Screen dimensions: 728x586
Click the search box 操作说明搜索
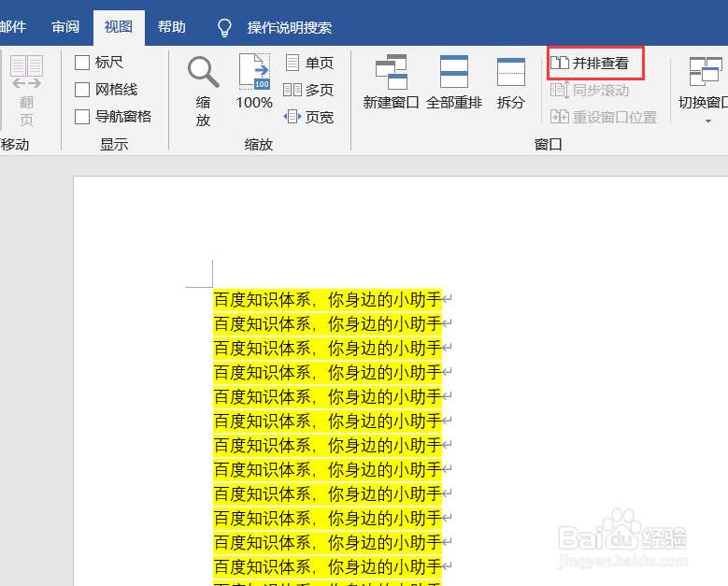[290, 27]
